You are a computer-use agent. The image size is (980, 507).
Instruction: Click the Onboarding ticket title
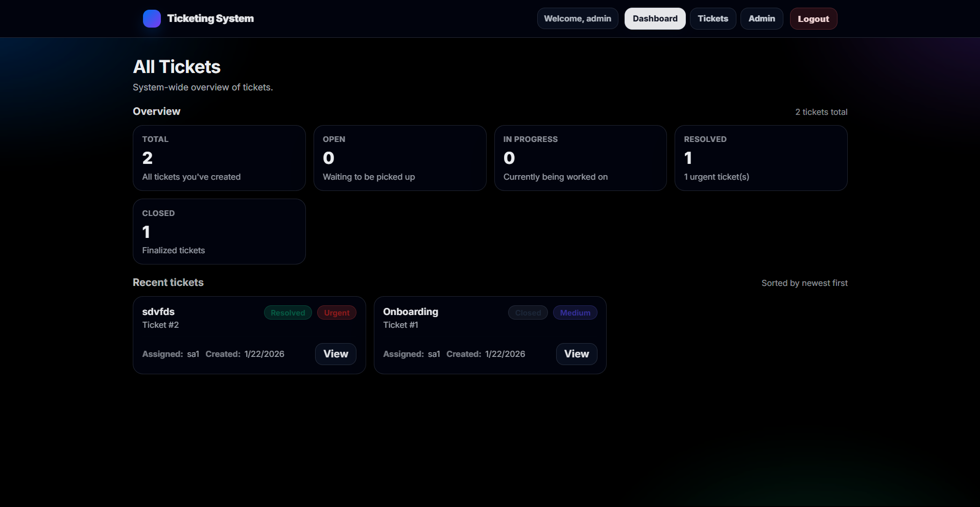(411, 311)
